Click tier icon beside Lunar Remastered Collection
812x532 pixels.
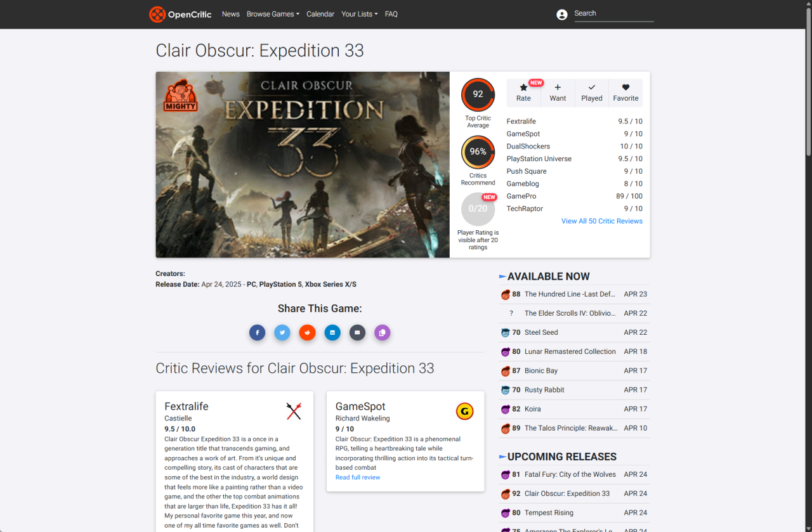pyautogui.click(x=506, y=351)
